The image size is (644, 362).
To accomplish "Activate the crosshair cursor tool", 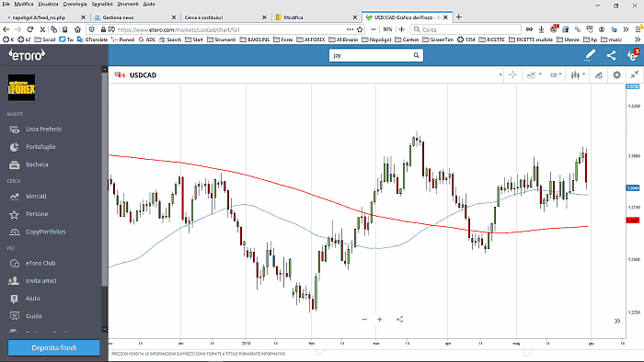I will pos(512,75).
